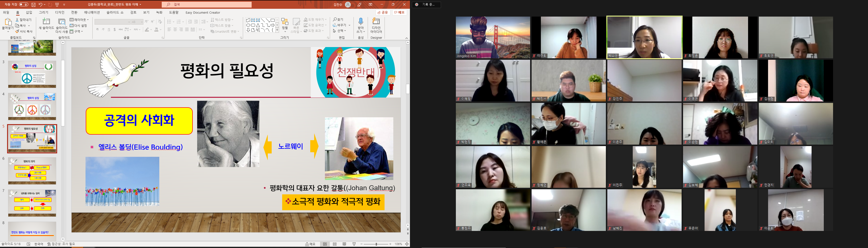The height and width of the screenshot is (248, 868).
Task: Click the pen 'coming soon' feature icon
Action: [x=360, y=4]
